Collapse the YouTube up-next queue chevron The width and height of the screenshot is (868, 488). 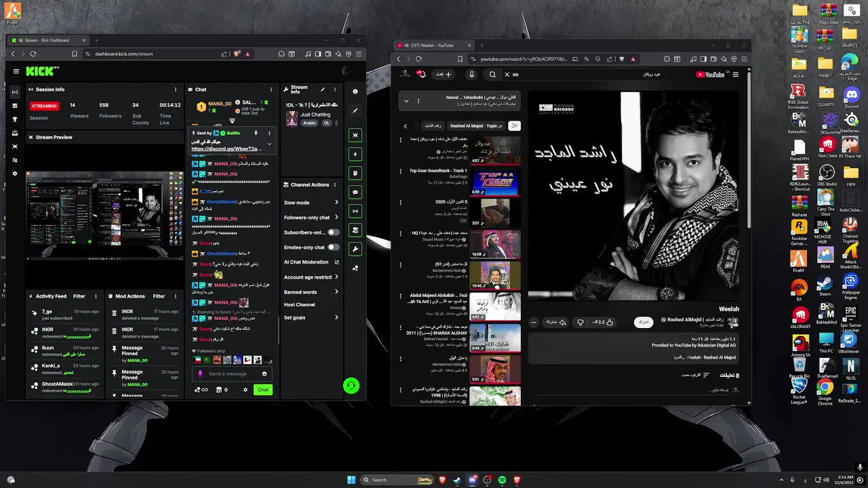(x=406, y=101)
